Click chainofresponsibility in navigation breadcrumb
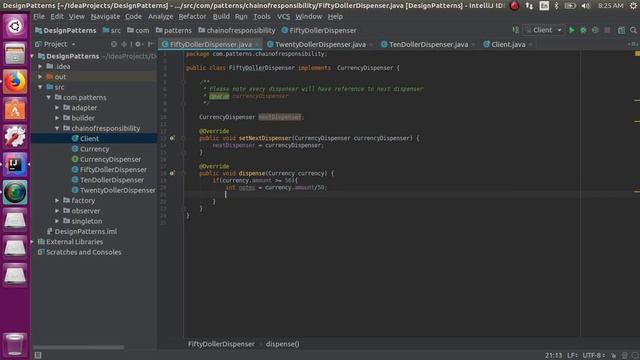Screen dimensions: 640x360 click(240, 31)
